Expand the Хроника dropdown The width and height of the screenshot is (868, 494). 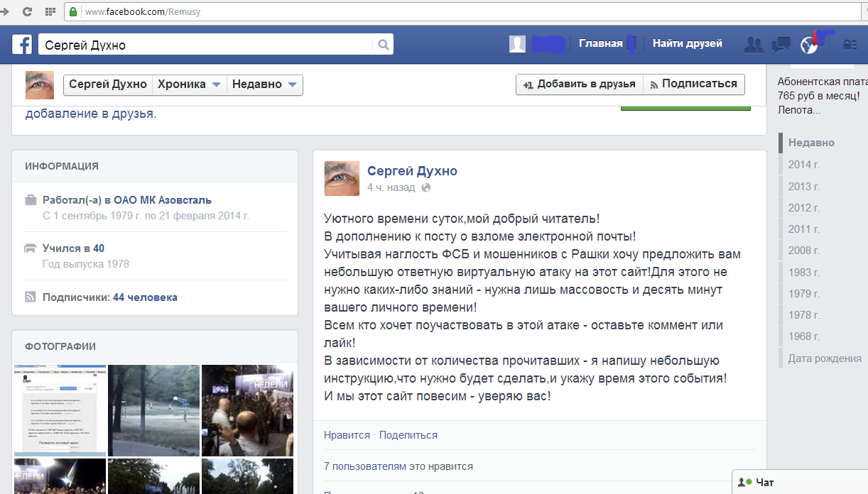[190, 84]
